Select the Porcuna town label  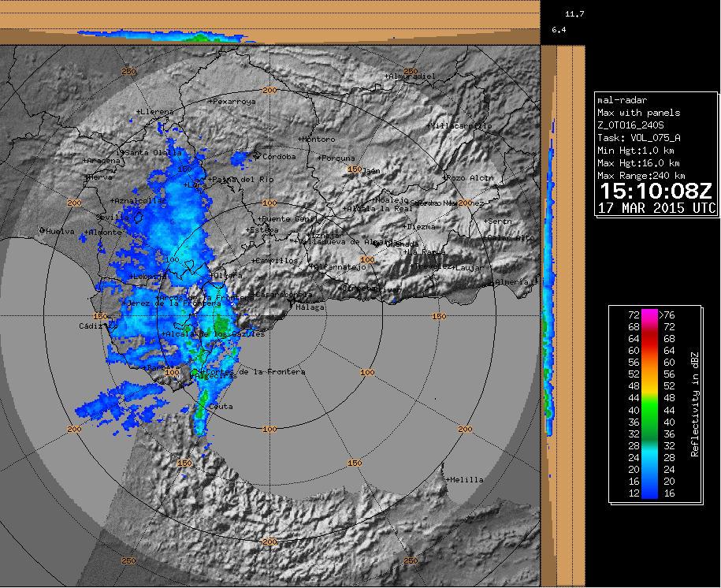point(336,158)
